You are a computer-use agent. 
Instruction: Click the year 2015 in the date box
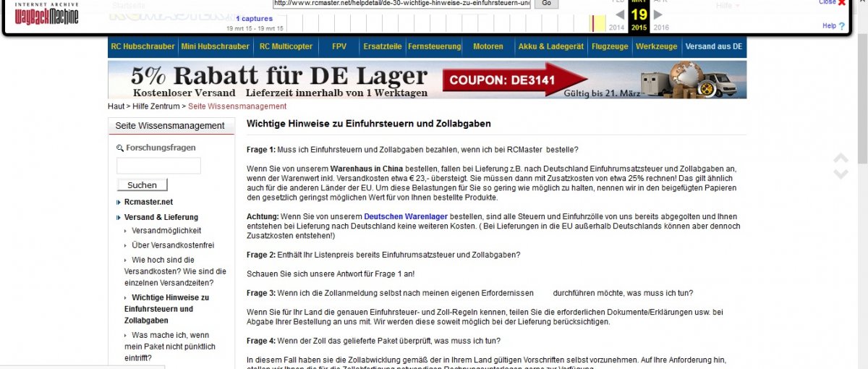pos(639,27)
